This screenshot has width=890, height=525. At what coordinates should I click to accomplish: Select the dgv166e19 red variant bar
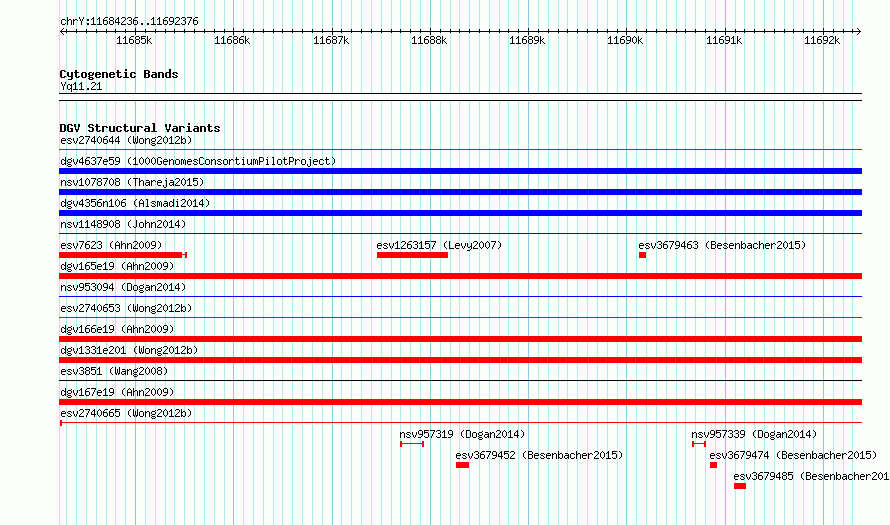tap(460, 339)
